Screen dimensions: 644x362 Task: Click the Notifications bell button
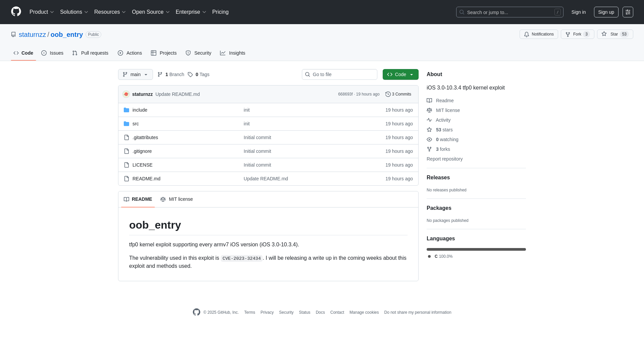click(x=539, y=34)
